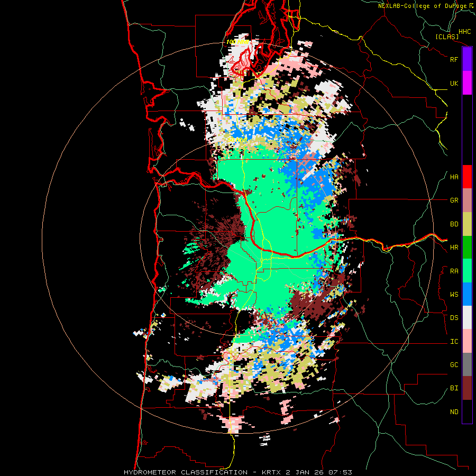476x476 pixels.
Task: Select the dusty-pink GR legend swatch
Action: [467, 200]
